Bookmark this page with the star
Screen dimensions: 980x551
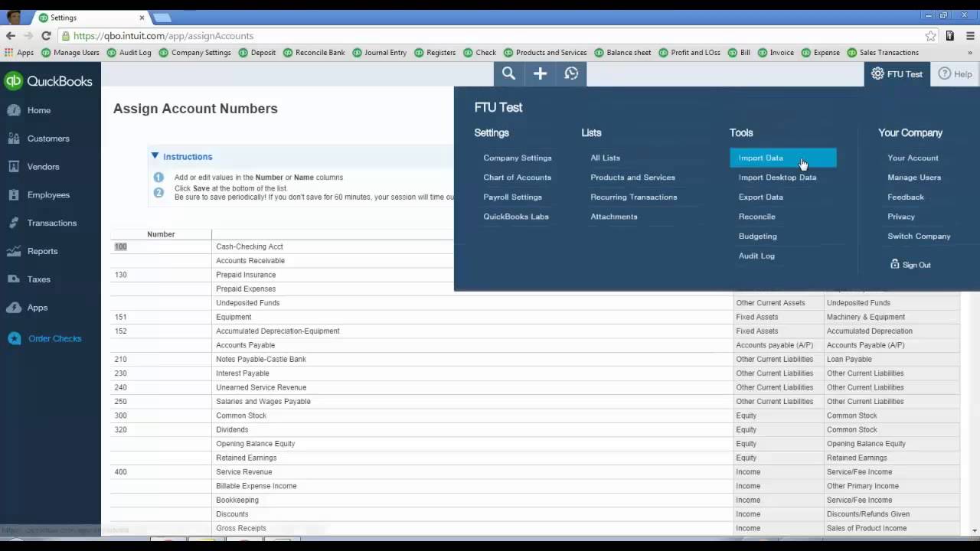click(x=930, y=36)
